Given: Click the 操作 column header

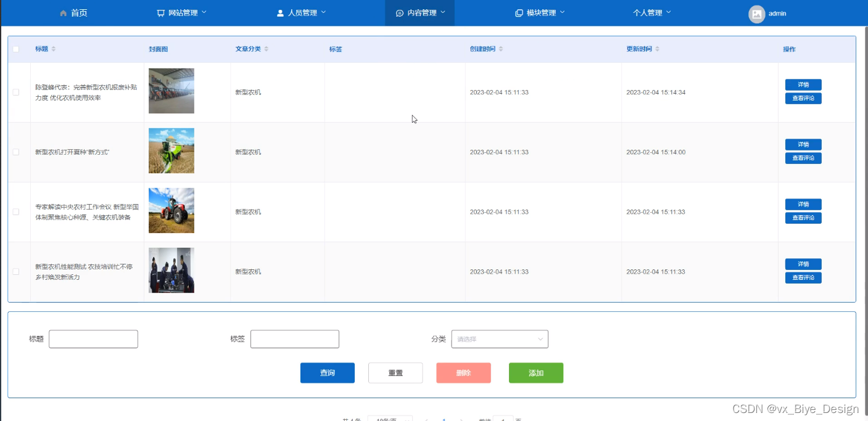Looking at the screenshot, I should [x=789, y=49].
